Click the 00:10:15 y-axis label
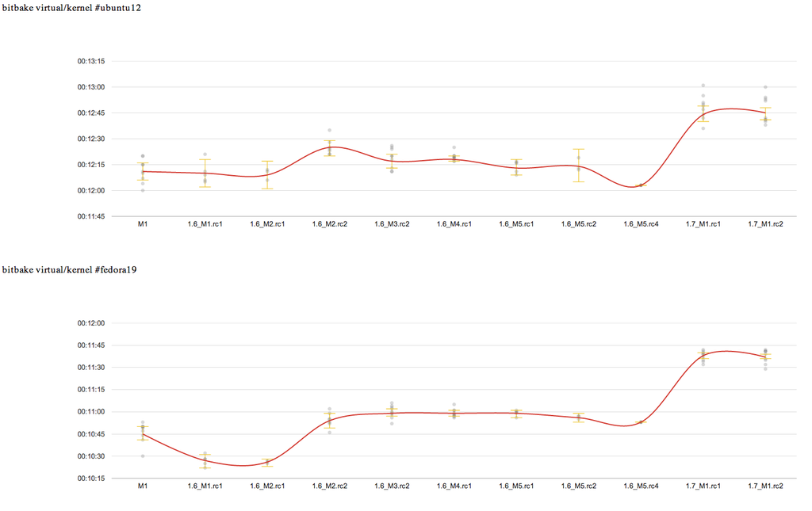812x511 pixels. [92, 479]
